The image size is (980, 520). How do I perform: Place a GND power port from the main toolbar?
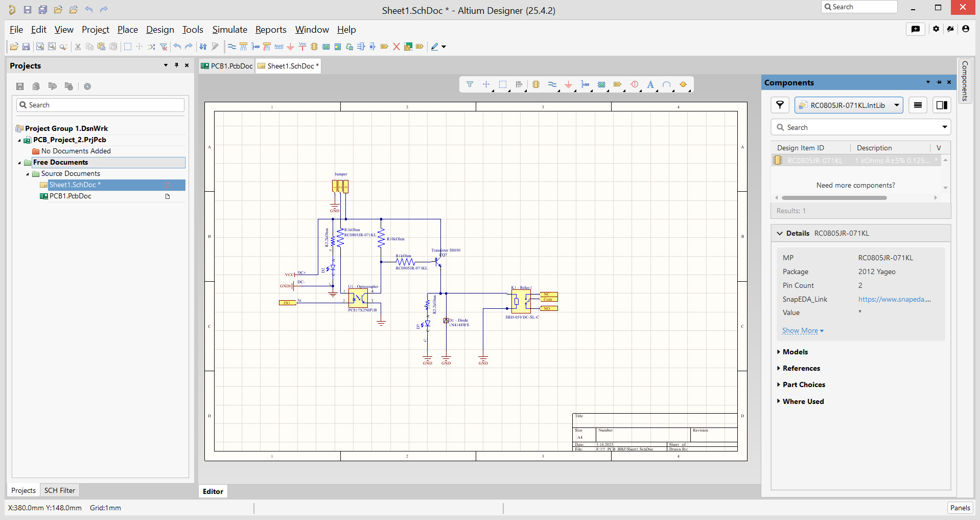[290, 47]
